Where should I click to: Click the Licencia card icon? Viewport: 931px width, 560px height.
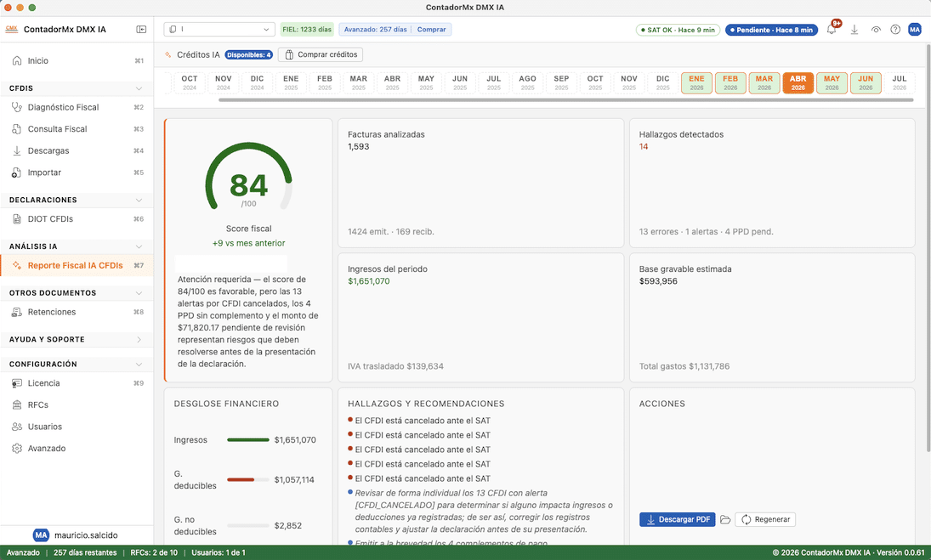tap(17, 383)
